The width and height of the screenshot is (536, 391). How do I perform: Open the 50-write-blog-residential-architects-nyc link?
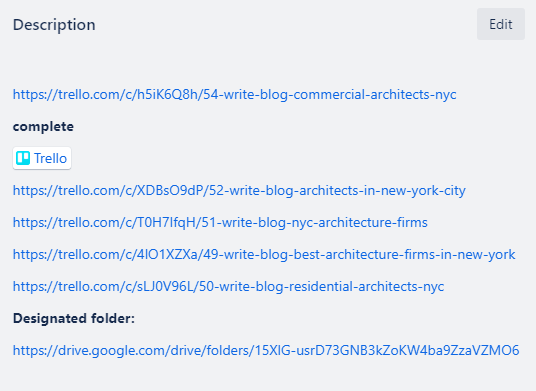tap(228, 287)
